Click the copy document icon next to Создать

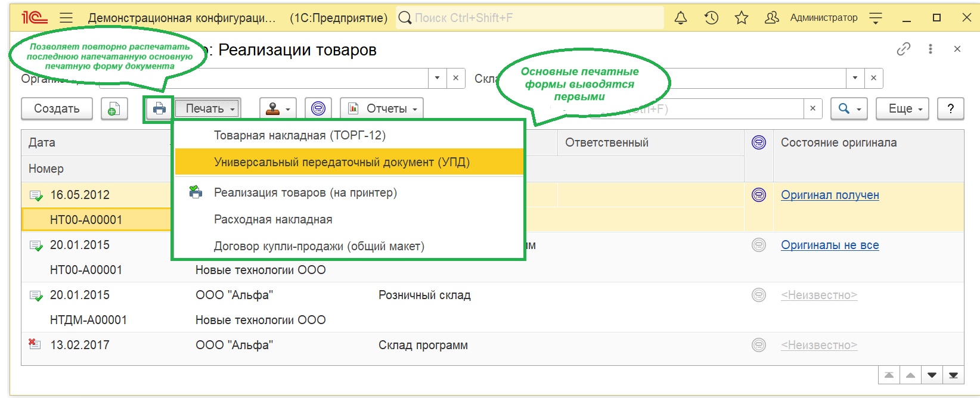pos(114,109)
